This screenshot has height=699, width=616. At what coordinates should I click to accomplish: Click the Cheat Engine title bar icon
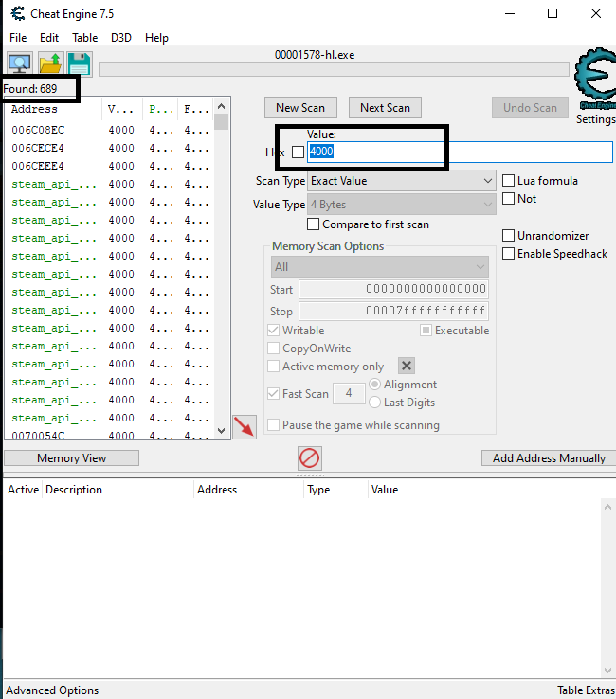[x=18, y=14]
